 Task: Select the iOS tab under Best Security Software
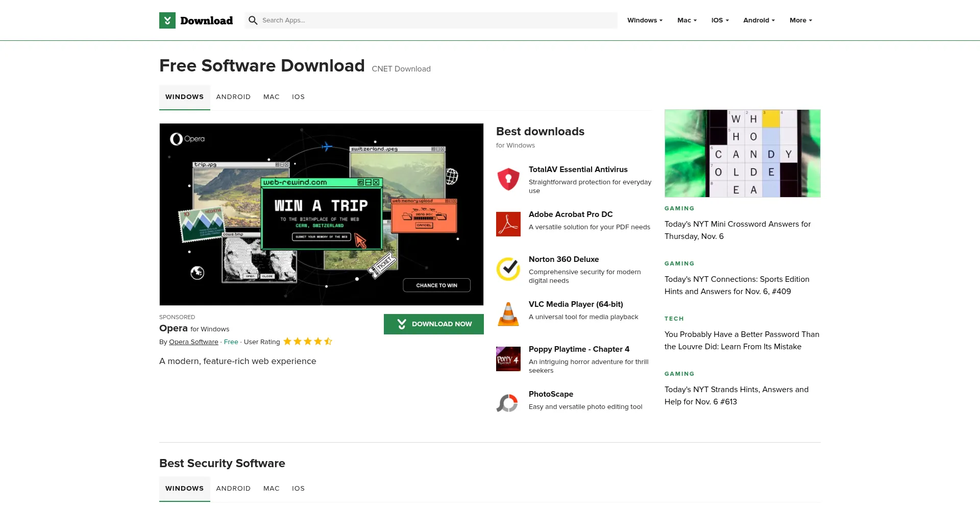298,489
